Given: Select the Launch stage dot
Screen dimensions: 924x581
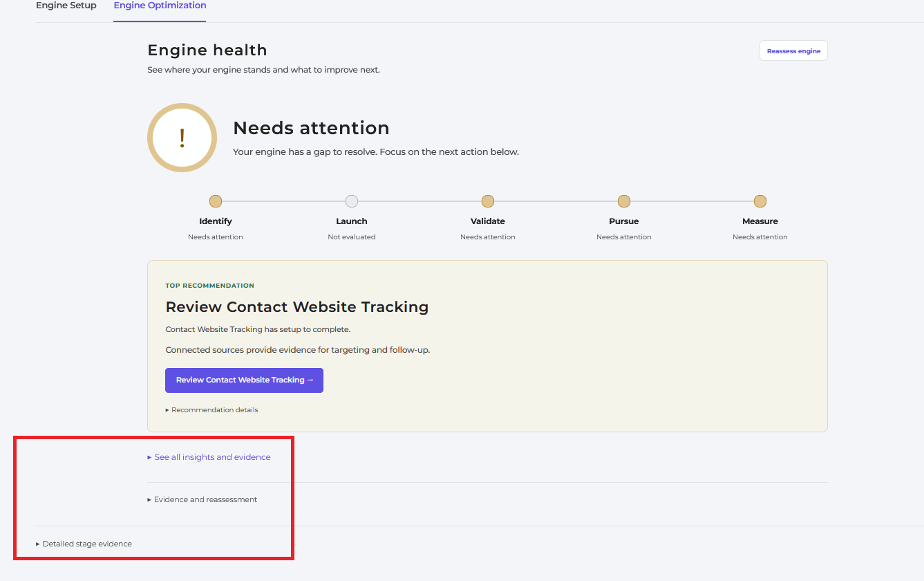Looking at the screenshot, I should tap(352, 201).
